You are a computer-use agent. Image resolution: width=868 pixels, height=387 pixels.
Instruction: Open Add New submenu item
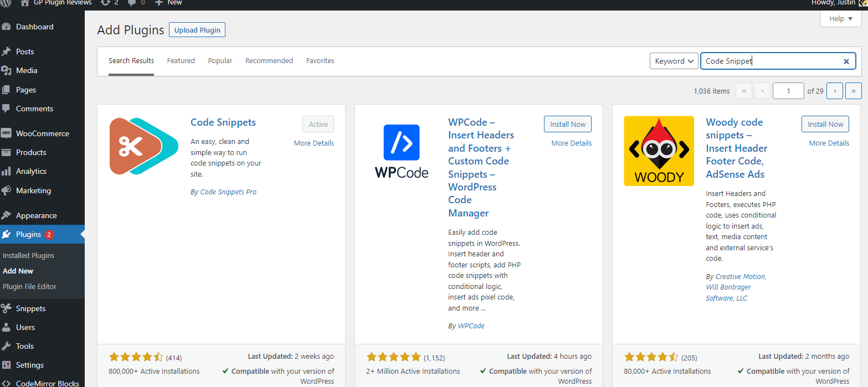pos(18,271)
